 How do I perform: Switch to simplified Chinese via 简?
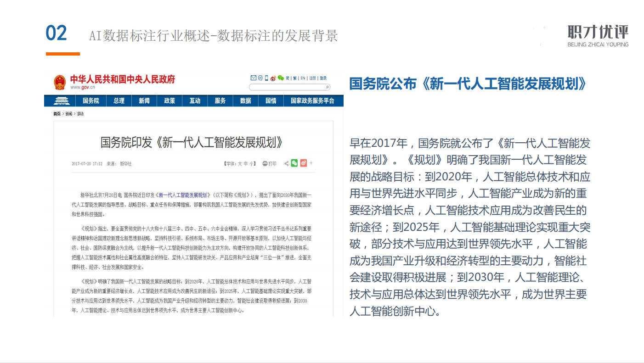[x=287, y=78]
